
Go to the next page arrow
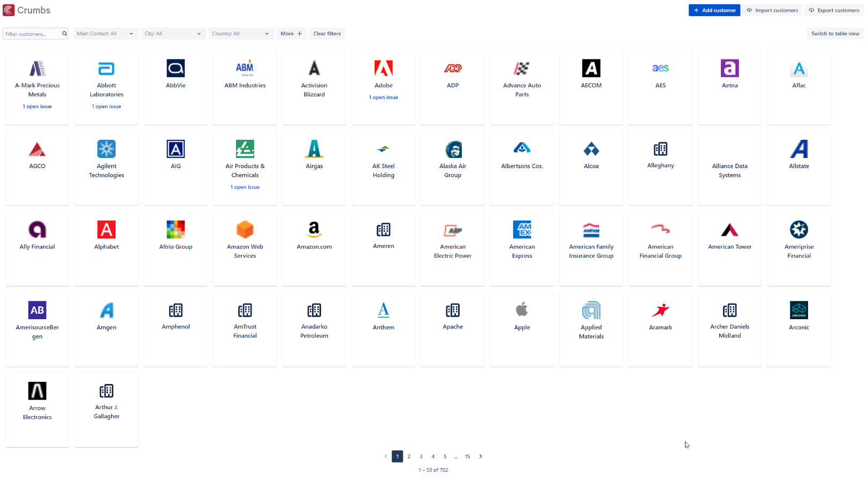[x=481, y=456]
